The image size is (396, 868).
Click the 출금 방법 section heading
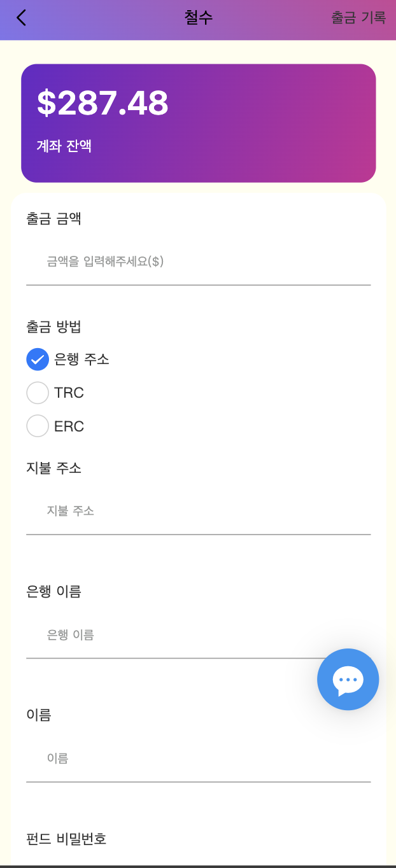[x=54, y=327]
